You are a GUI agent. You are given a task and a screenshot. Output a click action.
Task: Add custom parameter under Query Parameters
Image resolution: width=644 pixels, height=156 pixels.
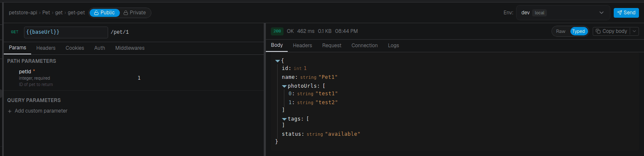(x=37, y=111)
